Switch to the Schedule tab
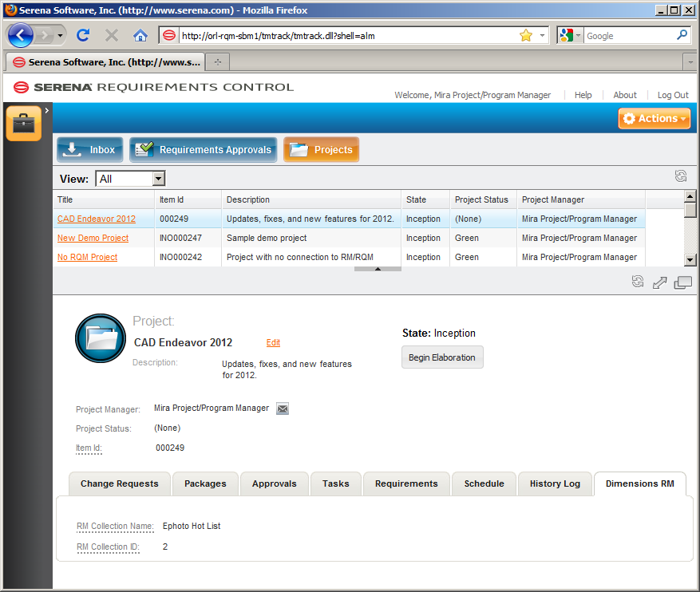 (484, 484)
